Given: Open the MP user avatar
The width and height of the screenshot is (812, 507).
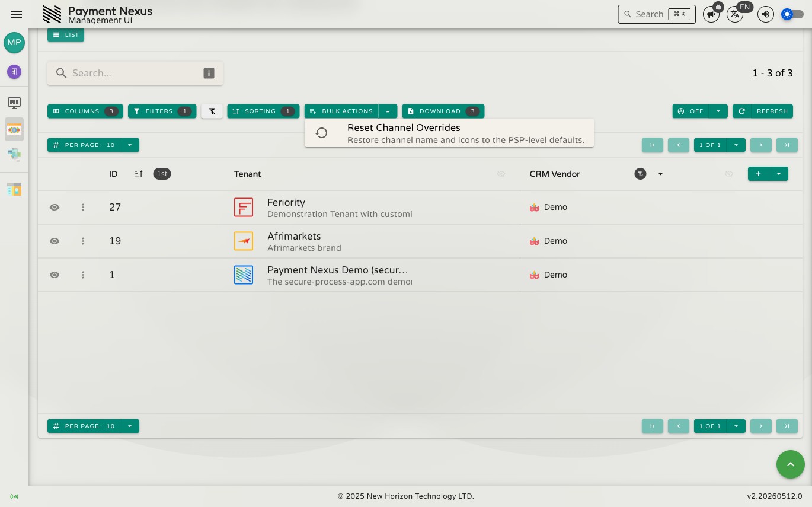Looking at the screenshot, I should point(14,43).
